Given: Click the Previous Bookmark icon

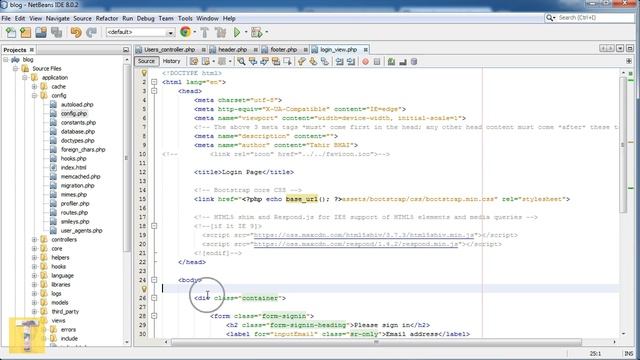Looking at the screenshot, I should [x=302, y=62].
